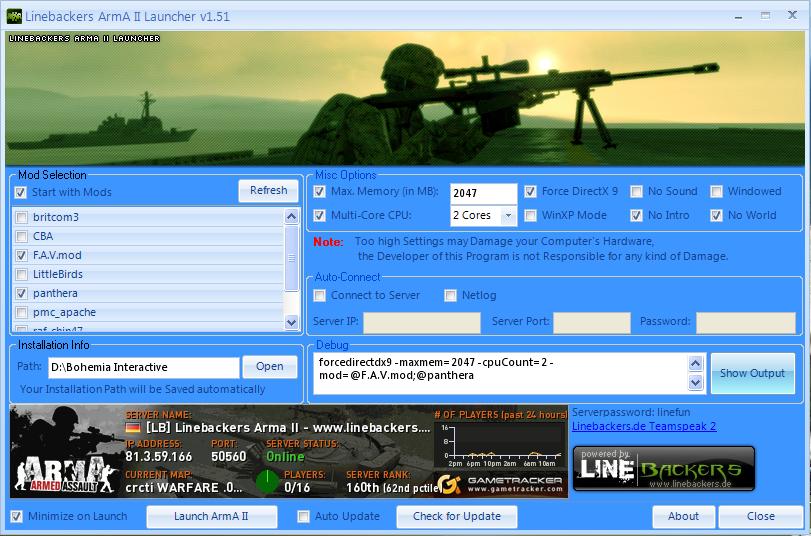Toggle Multi-Core CPU checkbox

point(320,215)
